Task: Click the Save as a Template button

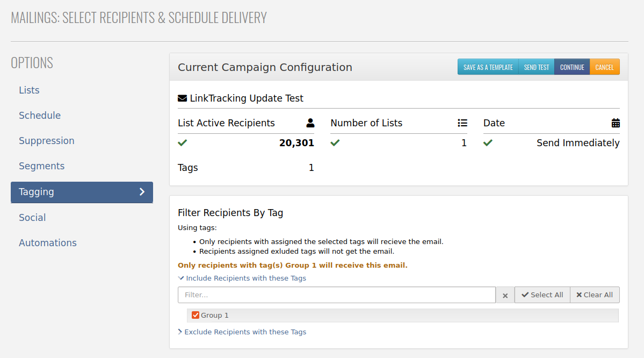Action: pos(488,67)
